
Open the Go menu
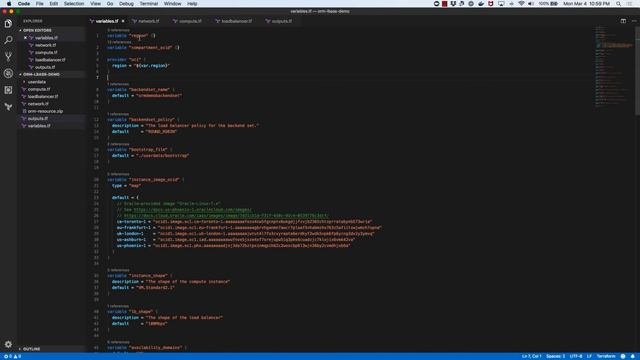110,4
